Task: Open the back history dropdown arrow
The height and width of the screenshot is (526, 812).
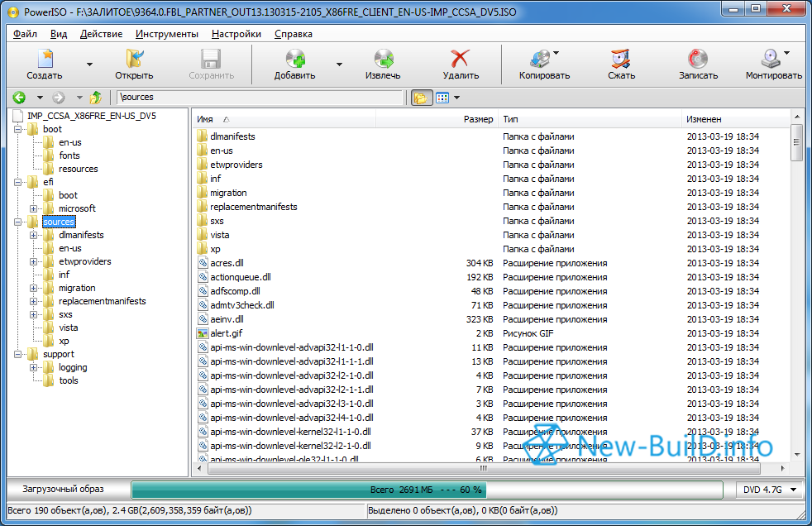Action: [40, 98]
